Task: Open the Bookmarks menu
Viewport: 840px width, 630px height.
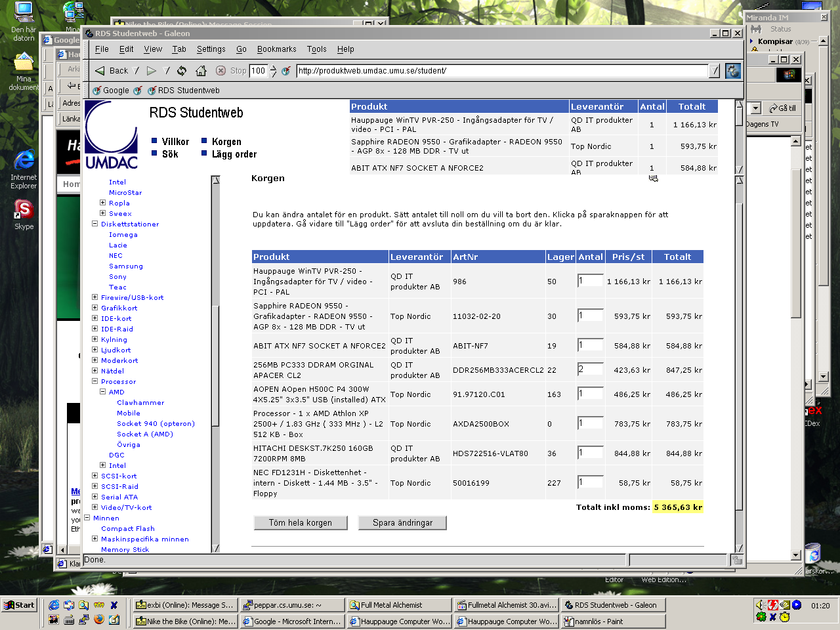Action: point(276,49)
